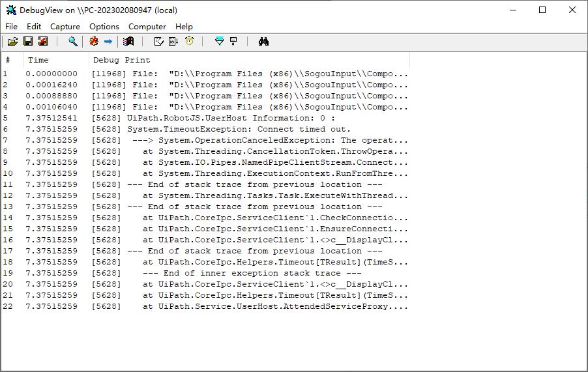This screenshot has height=372, width=588.
Task: Click the DebugView app icon in the title bar
Action: click(11, 10)
